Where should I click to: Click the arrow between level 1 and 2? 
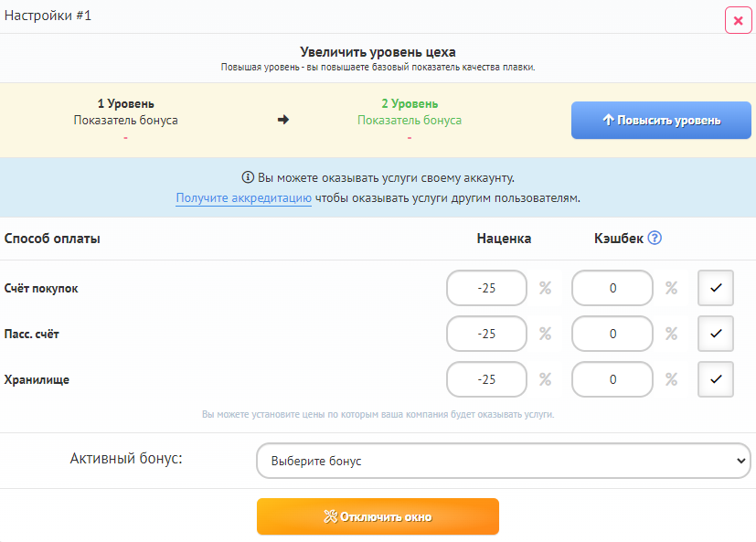(283, 120)
